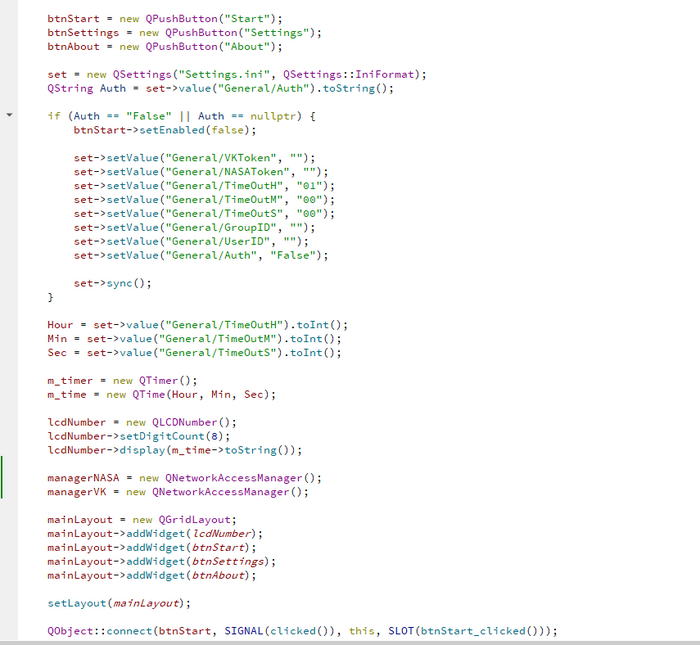Click the Hour = set->value line
Screen dimensions: 700x645
pos(197,325)
